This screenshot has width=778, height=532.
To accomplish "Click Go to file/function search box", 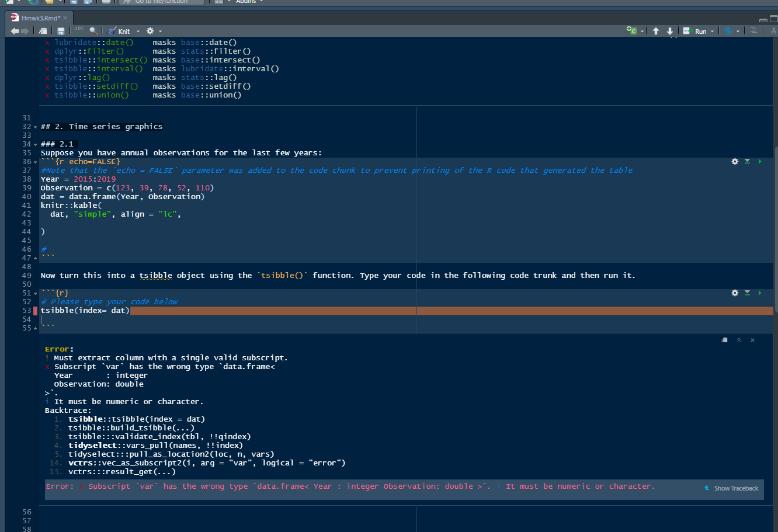I will click(x=161, y=2).
